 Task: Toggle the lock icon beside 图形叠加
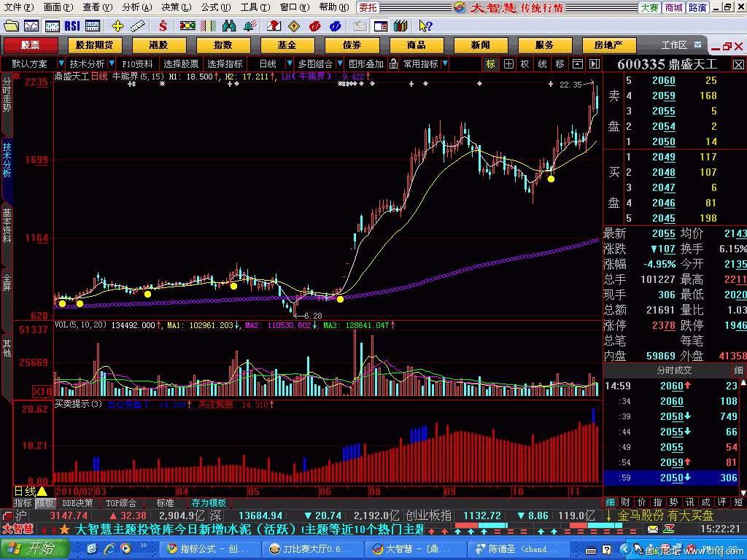tap(393, 64)
